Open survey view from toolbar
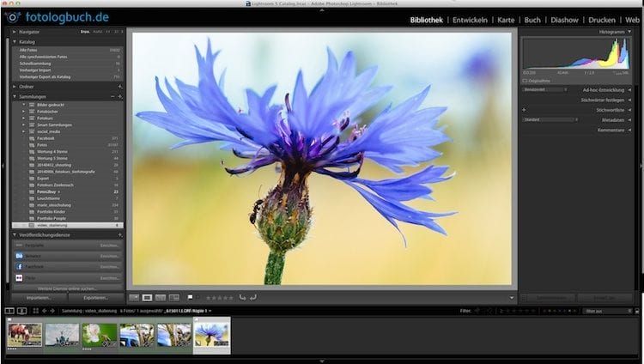 pos(174,297)
